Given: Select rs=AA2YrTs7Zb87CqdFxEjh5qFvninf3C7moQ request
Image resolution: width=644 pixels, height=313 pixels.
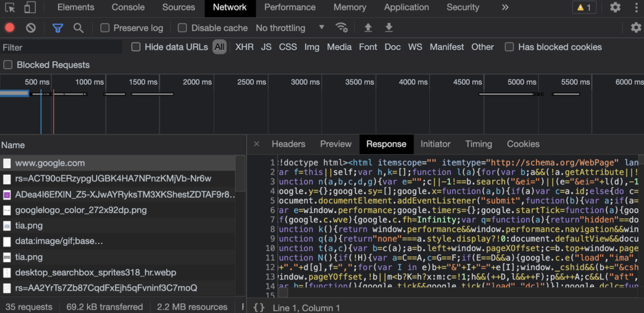Looking at the screenshot, I should [118, 288].
